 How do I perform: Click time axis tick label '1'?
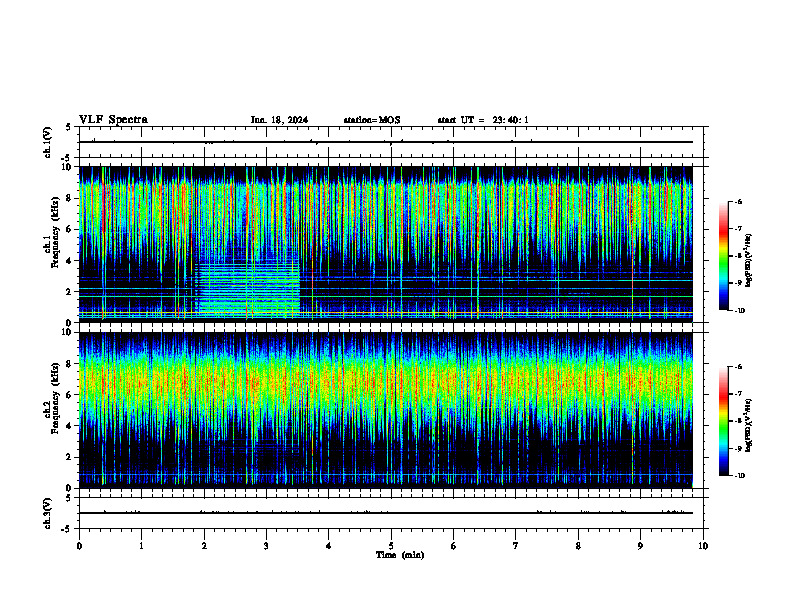tap(141, 546)
